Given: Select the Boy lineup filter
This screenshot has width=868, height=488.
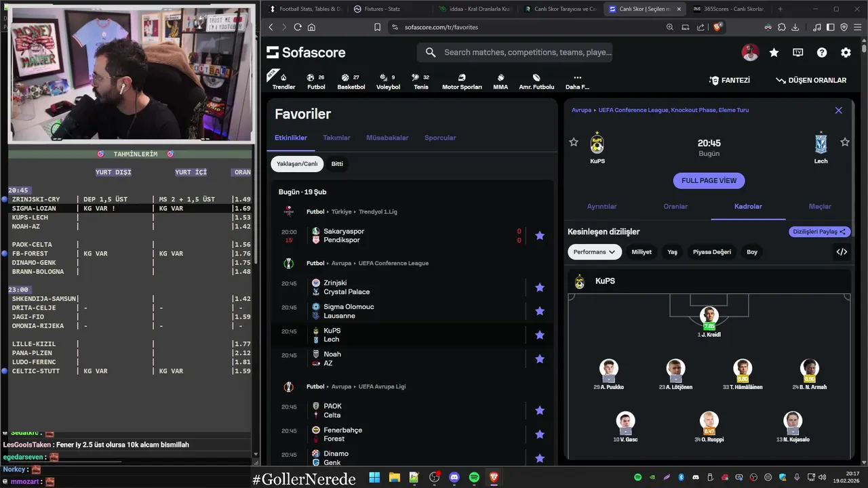Looking at the screenshot, I should 752,252.
